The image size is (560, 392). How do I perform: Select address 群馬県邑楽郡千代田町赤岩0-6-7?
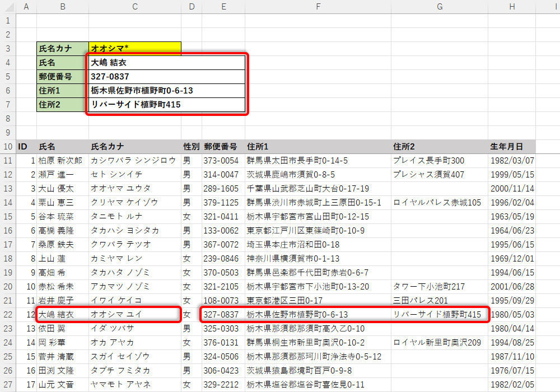[x=318, y=272]
